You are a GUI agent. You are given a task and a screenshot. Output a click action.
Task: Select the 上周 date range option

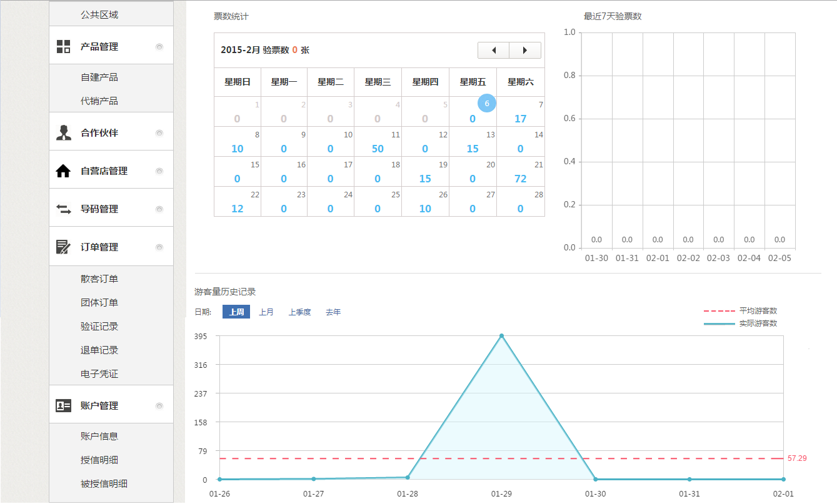(x=236, y=312)
